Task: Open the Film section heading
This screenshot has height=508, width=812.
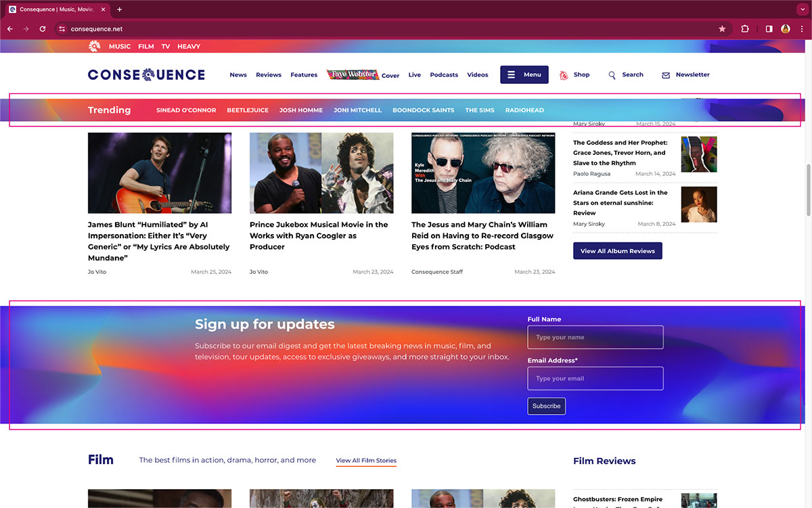Action: click(101, 460)
